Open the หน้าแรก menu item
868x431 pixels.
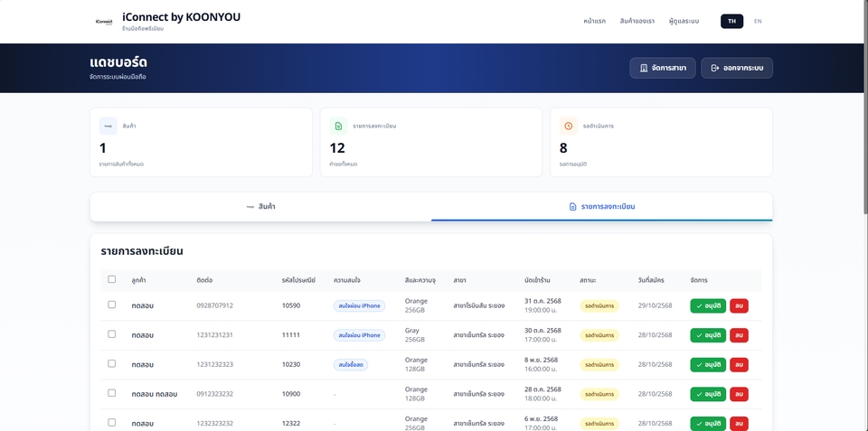[x=594, y=21]
